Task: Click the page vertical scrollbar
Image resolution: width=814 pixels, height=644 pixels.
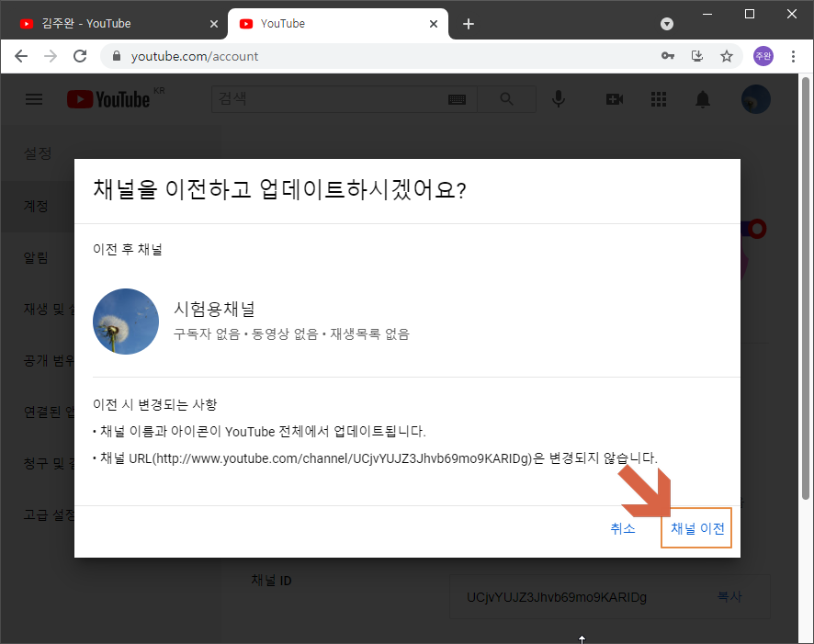Action: click(x=806, y=288)
